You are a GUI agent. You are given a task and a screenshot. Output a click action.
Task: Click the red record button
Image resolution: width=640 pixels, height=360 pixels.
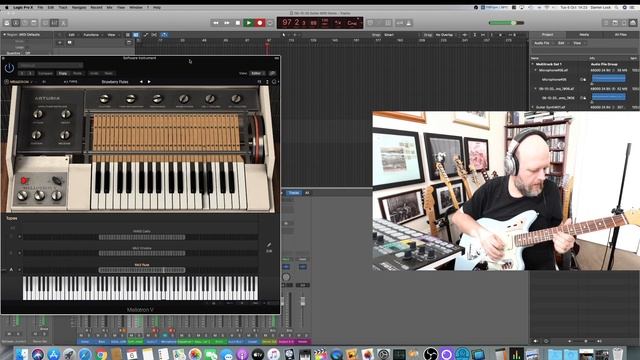260,23
